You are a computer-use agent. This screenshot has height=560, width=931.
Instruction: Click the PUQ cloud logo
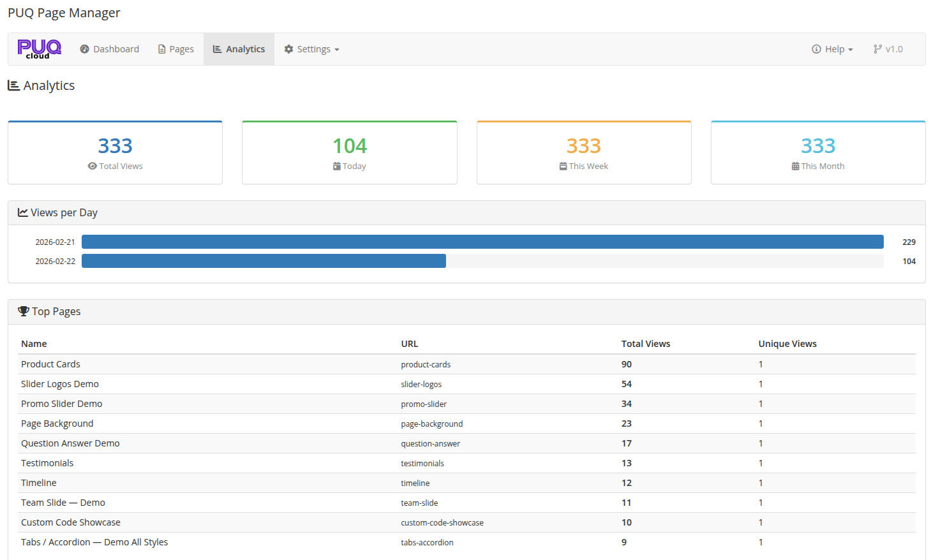pos(38,48)
